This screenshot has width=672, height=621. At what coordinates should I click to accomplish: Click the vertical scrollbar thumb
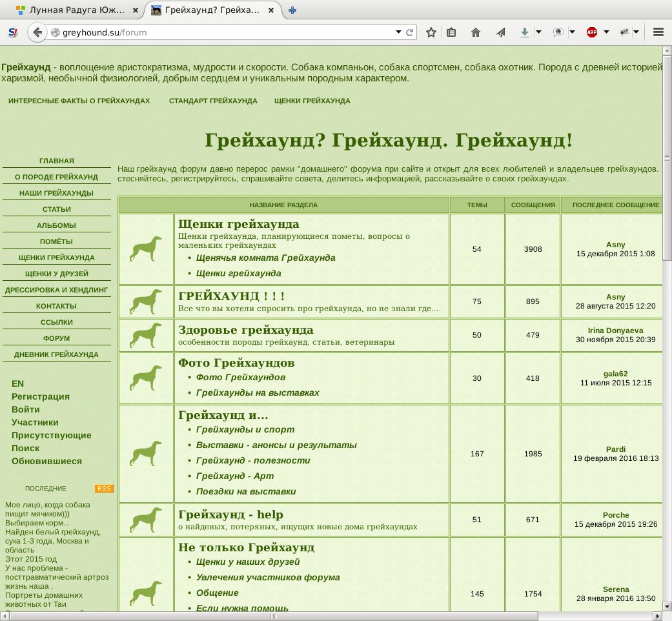click(667, 158)
